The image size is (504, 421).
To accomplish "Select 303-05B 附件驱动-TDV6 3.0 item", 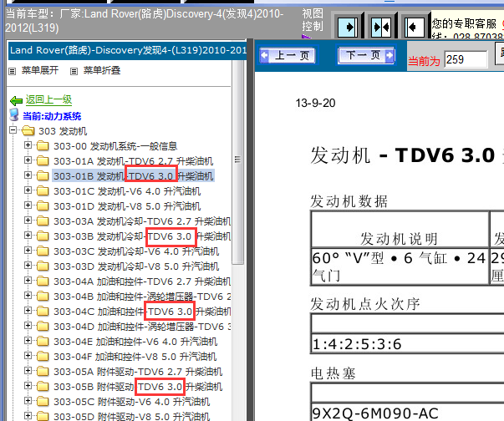I will click(x=138, y=387).
